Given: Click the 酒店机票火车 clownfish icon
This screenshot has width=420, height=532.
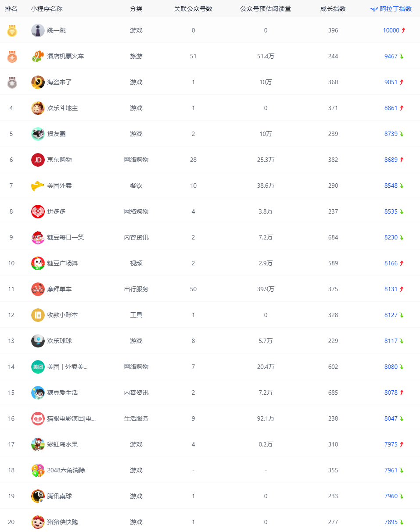Looking at the screenshot, I should pyautogui.click(x=38, y=56).
